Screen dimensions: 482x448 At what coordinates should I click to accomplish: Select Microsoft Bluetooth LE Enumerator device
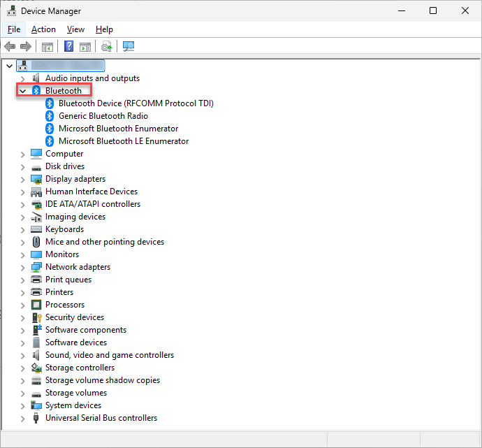[x=124, y=141]
